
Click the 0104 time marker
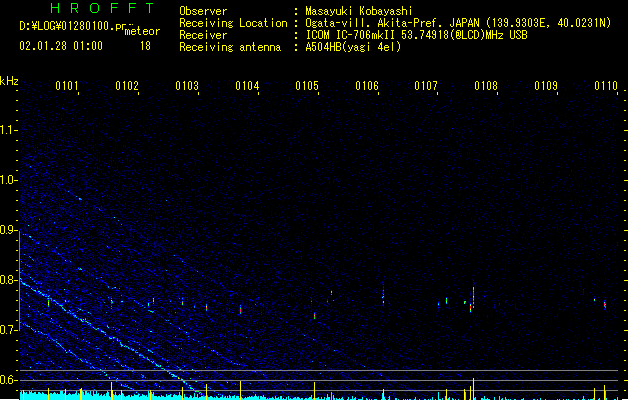[247, 86]
